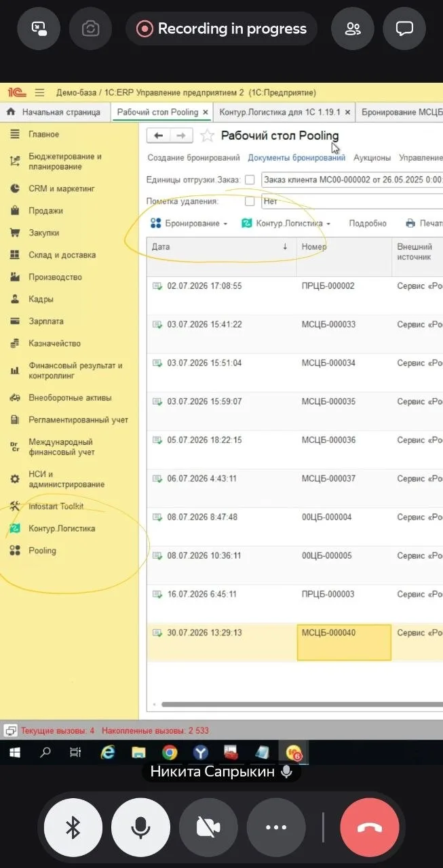Close the Рабочий стол Pooling tab
The image size is (443, 868).
[x=206, y=113]
